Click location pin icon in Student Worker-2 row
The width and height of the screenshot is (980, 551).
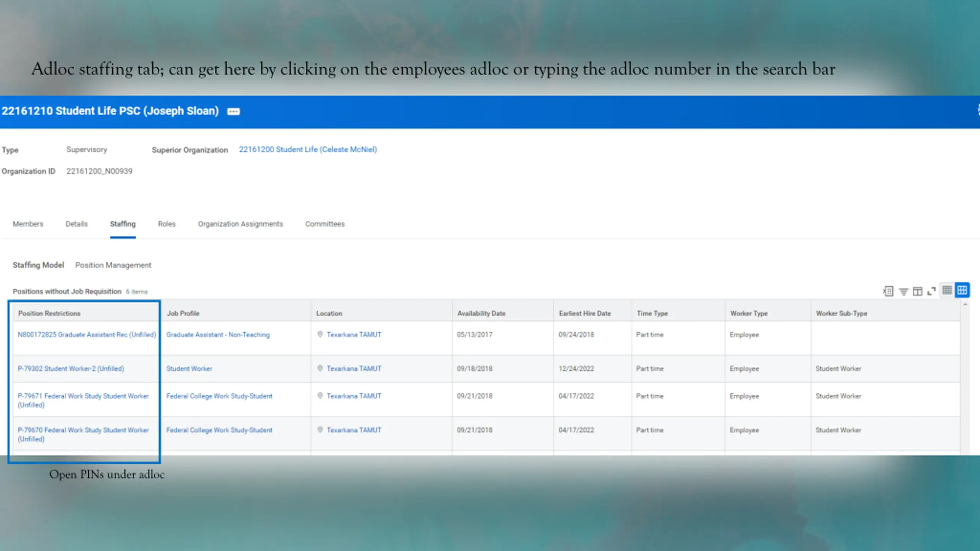(x=320, y=368)
